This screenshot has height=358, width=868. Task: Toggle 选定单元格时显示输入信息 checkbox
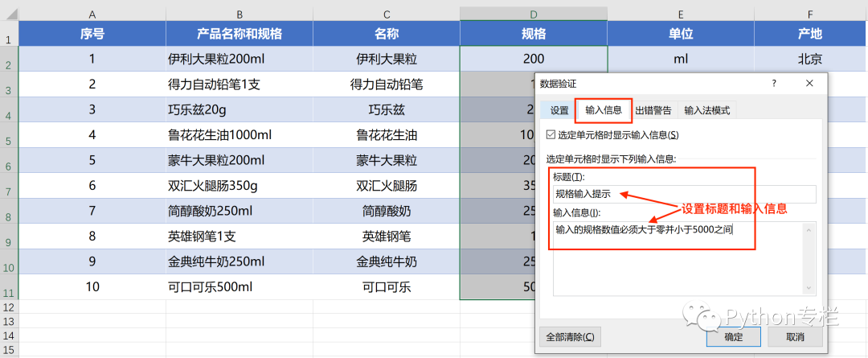coord(551,134)
